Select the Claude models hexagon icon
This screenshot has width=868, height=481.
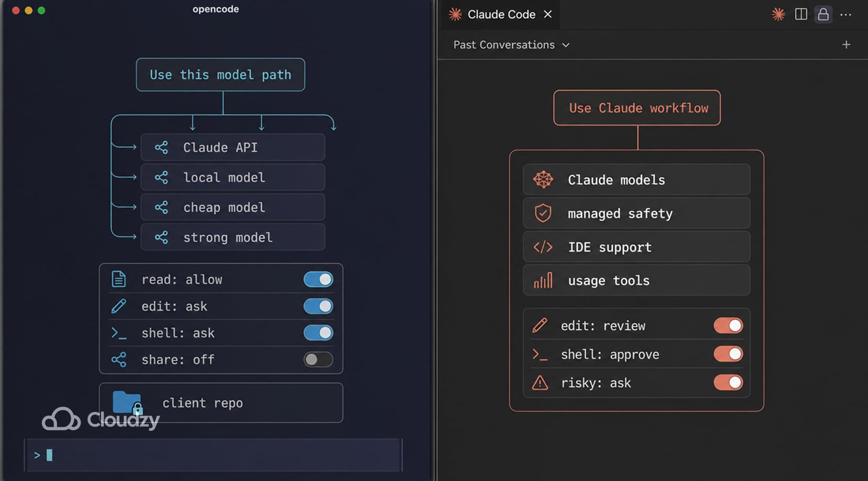544,179
